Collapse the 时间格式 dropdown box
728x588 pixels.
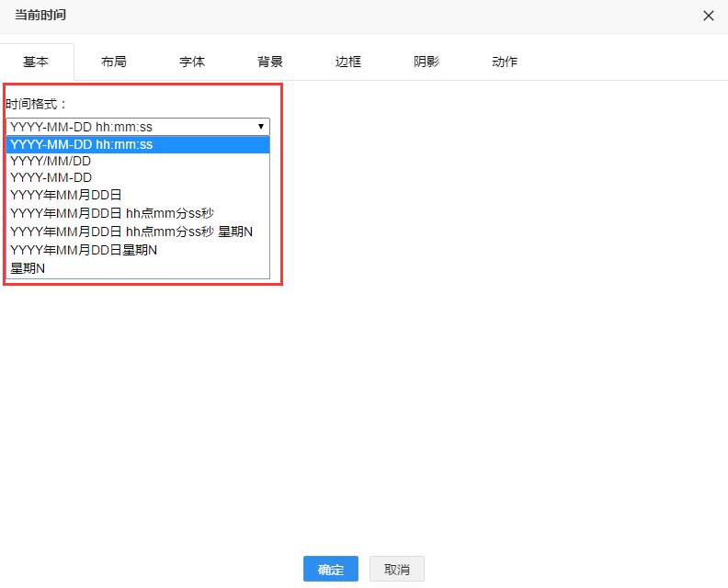(x=138, y=127)
